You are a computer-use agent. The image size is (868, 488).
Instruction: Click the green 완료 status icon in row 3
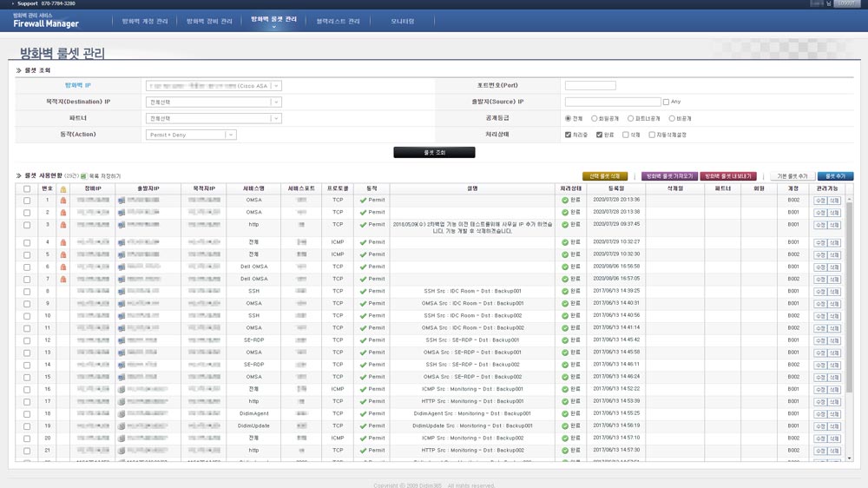click(565, 225)
